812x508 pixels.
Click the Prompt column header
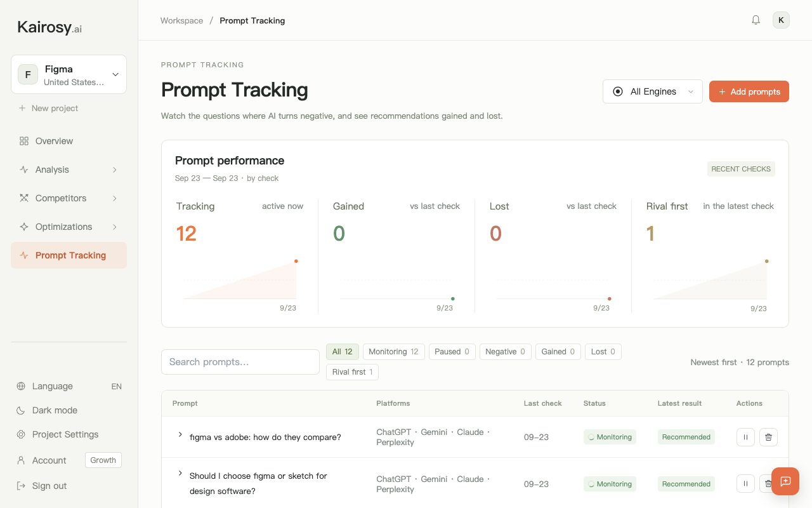(x=185, y=403)
